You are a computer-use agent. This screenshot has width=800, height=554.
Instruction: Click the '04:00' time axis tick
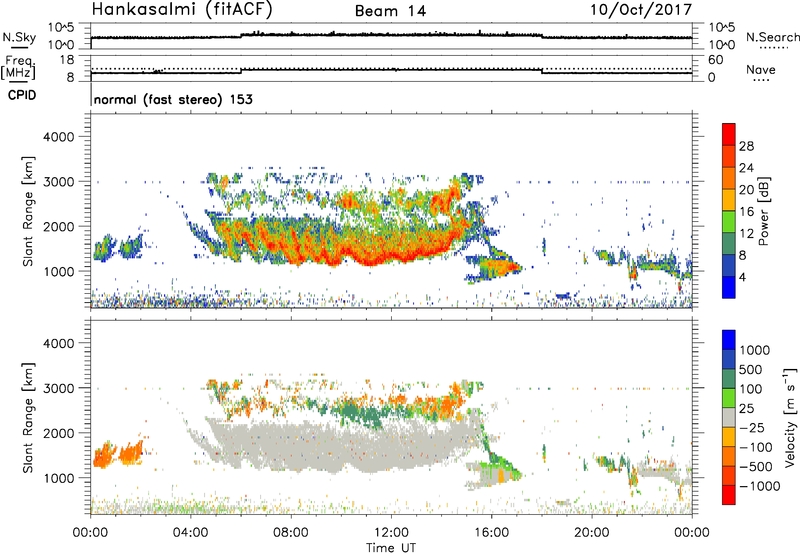click(191, 533)
